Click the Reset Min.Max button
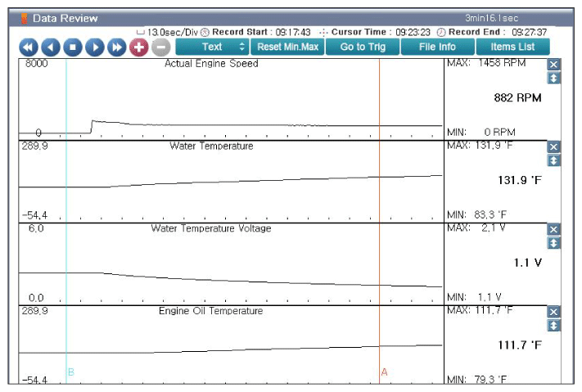The image size is (582, 392). (287, 47)
